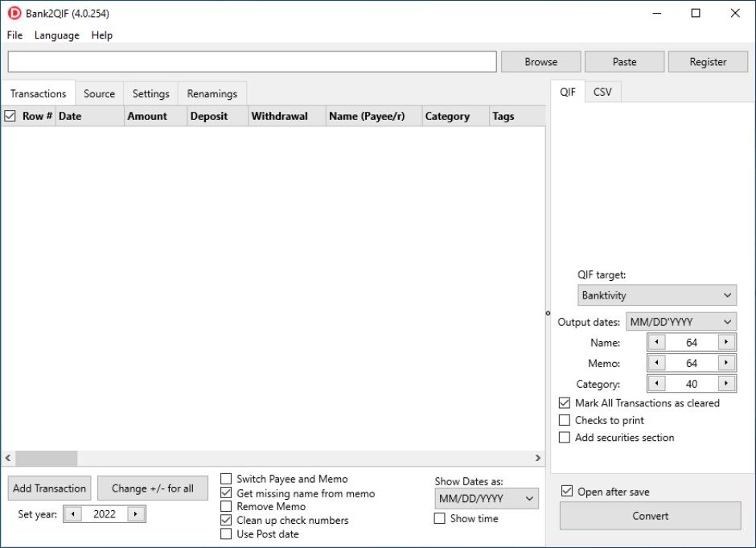Viewport: 756px width, 548px height.
Task: Click the Convert button
Action: [x=650, y=516]
